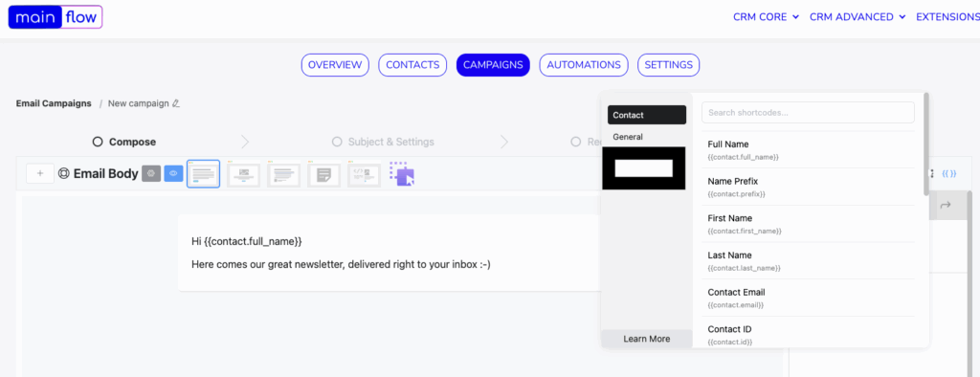Open the vertical three-dots menu
This screenshot has height=377, width=980.
coord(932,174)
